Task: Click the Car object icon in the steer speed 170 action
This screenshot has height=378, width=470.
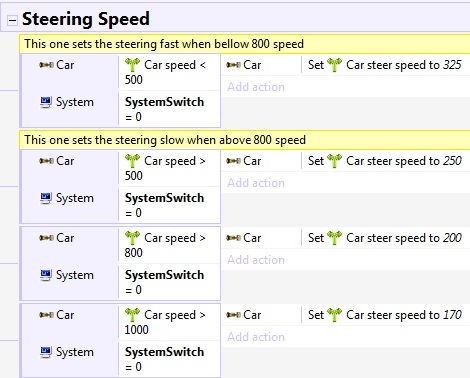Action: tap(233, 315)
